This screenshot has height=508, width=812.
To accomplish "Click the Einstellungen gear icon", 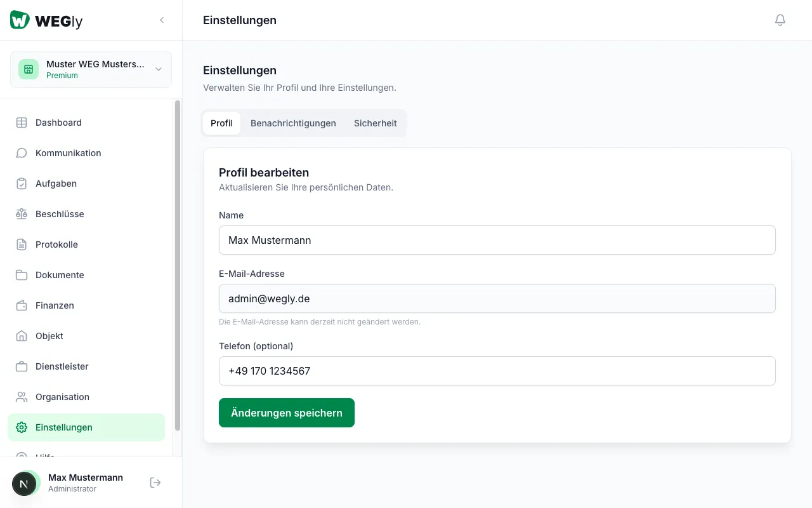I will [x=21, y=427].
